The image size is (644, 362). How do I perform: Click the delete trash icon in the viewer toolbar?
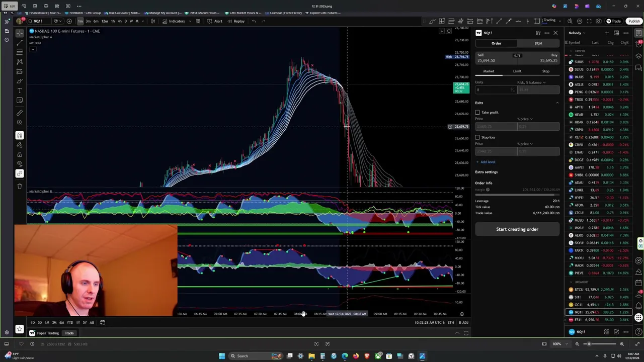coord(35,6)
